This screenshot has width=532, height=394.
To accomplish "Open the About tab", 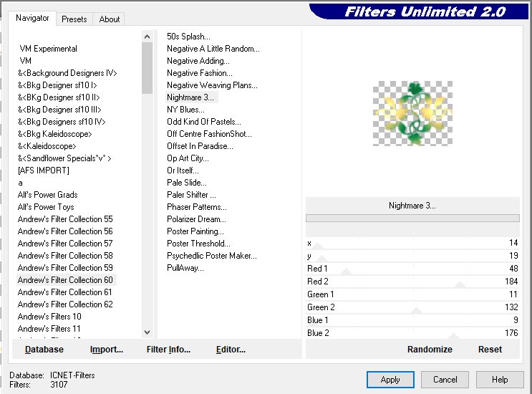I will (x=110, y=19).
